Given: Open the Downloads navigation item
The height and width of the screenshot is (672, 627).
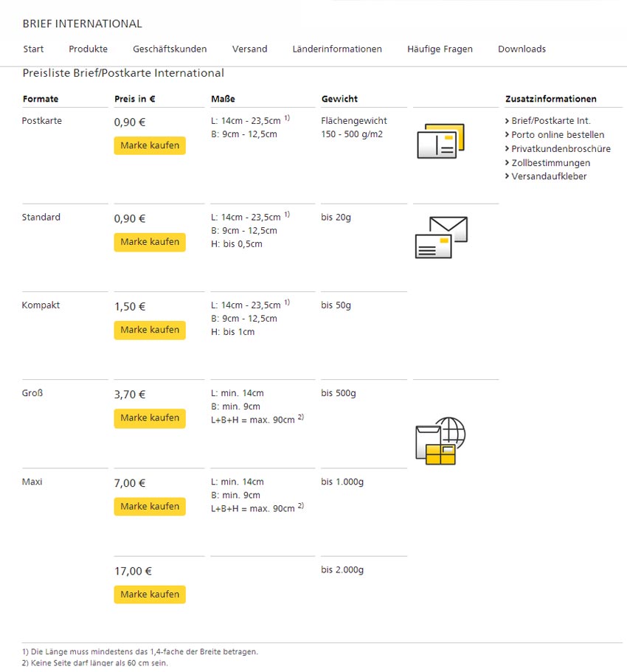Looking at the screenshot, I should (x=522, y=49).
